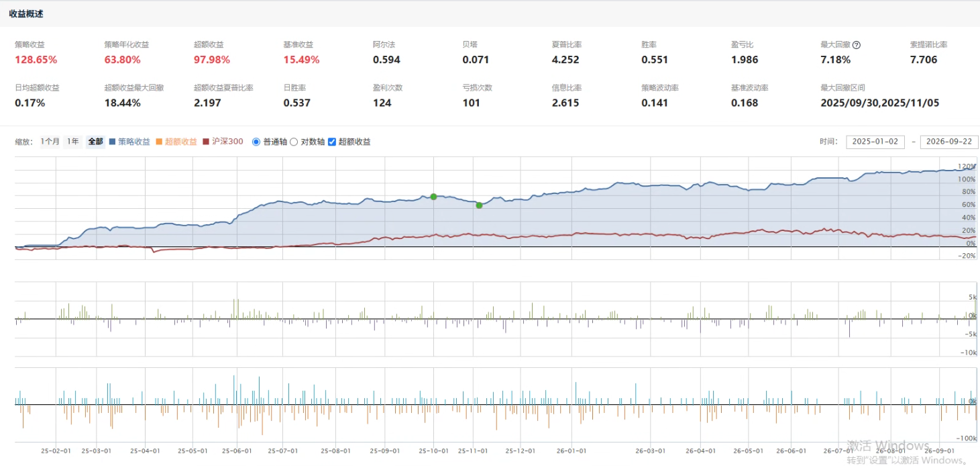The height and width of the screenshot is (466, 980).
Task: Click the max drawdown value 7.18%
Action: [836, 60]
